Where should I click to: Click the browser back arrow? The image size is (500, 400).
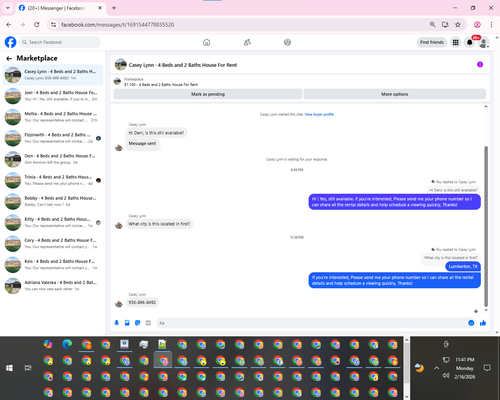click(x=9, y=25)
